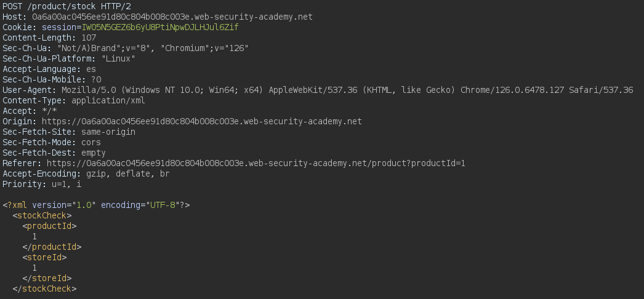
Task: Open the Referer header URL
Action: pyautogui.click(x=256, y=163)
